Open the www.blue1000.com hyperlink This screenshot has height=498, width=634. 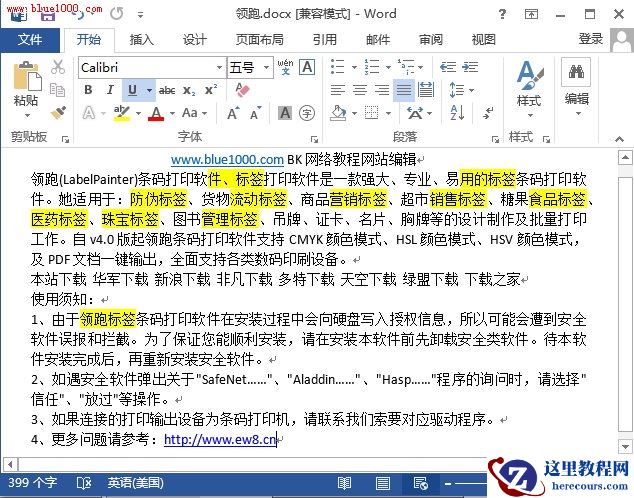tap(227, 159)
